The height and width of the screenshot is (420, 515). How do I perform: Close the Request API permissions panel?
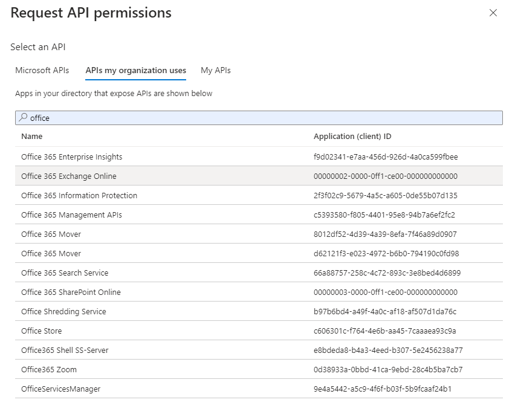pos(493,13)
